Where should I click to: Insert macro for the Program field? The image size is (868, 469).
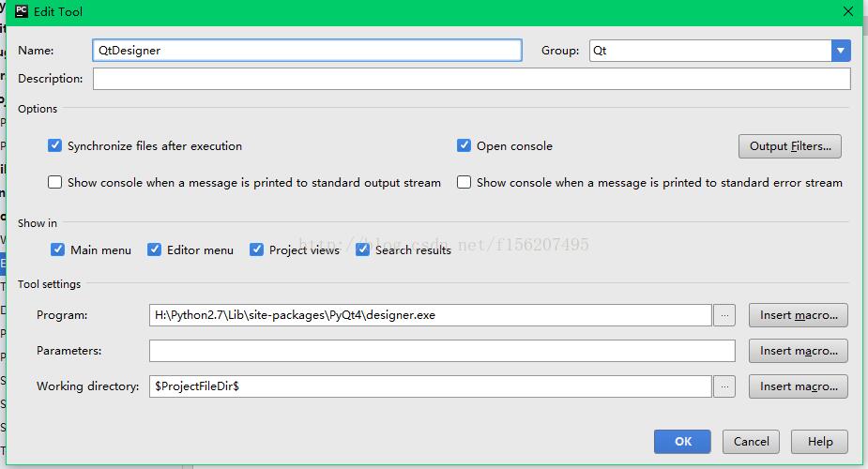[799, 315]
